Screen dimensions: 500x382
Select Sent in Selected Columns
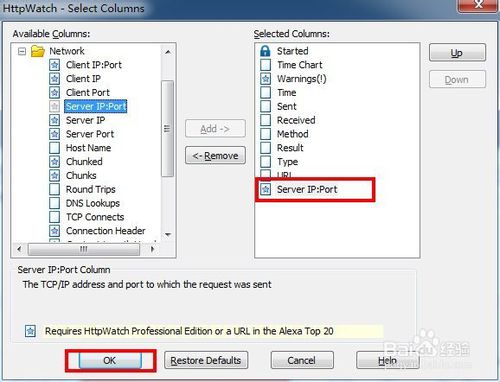click(287, 106)
